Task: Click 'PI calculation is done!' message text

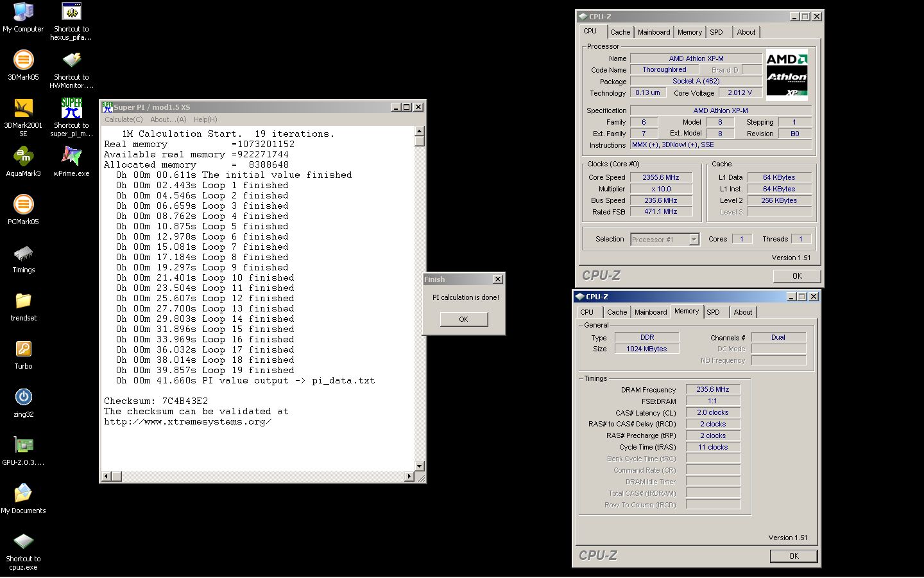Action: coord(465,297)
